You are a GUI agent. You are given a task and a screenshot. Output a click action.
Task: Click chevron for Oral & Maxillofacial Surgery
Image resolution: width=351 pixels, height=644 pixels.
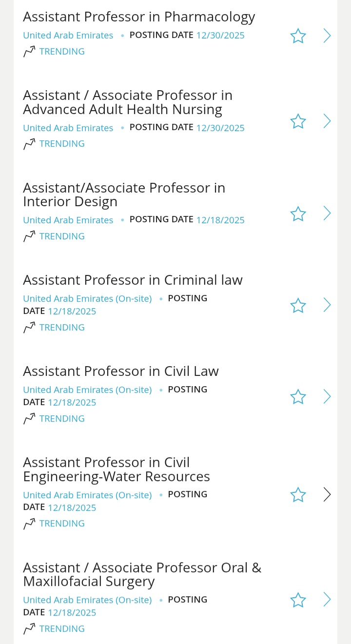(327, 599)
